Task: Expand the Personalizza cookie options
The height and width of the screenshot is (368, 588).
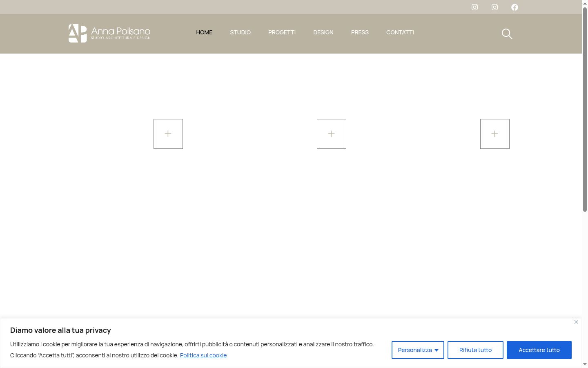Action: click(418, 350)
